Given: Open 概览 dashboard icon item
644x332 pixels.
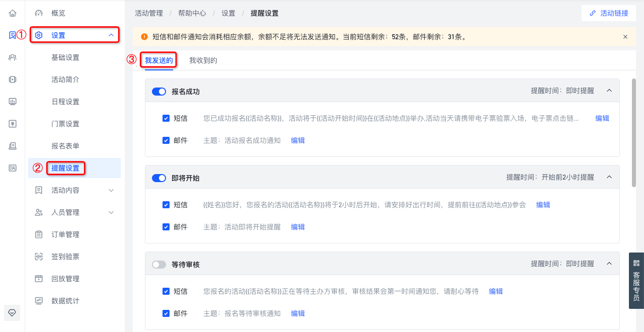Looking at the screenshot, I should (39, 13).
